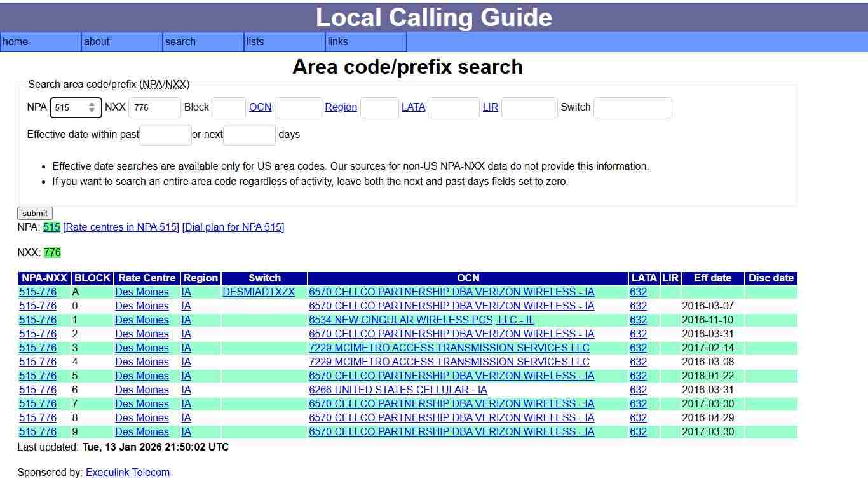This screenshot has width=868, height=488.
Task: Open switch DESMIADTXZX details
Action: (x=259, y=292)
